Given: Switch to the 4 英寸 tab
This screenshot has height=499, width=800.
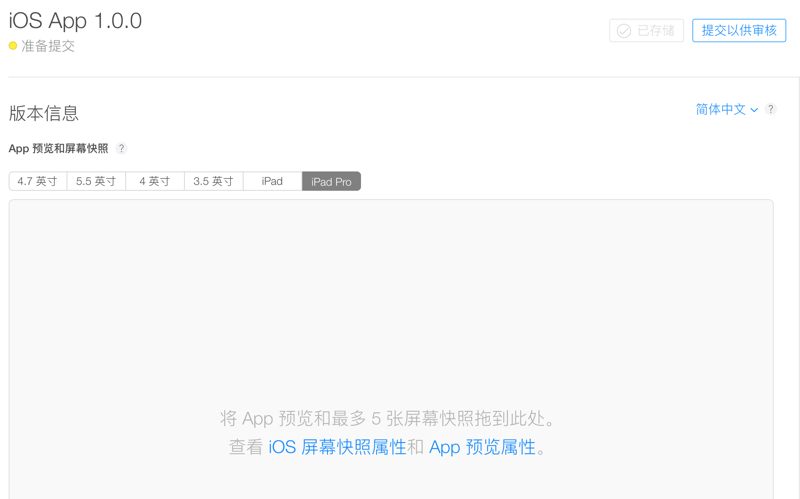Looking at the screenshot, I should tap(155, 181).
